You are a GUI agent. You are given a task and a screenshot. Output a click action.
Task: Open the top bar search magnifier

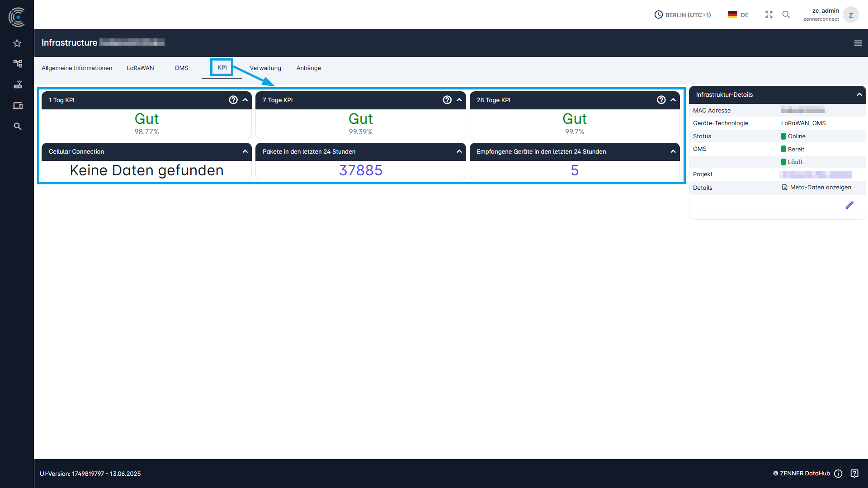coord(786,14)
